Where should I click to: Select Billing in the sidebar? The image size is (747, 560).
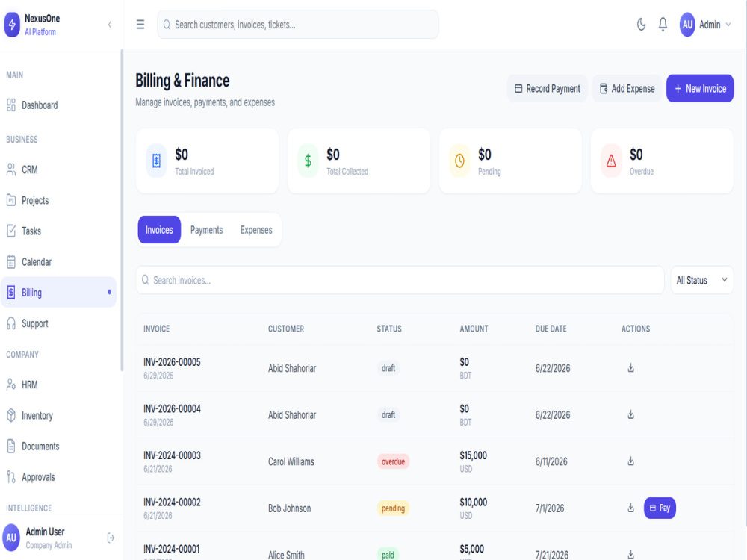coord(58,293)
